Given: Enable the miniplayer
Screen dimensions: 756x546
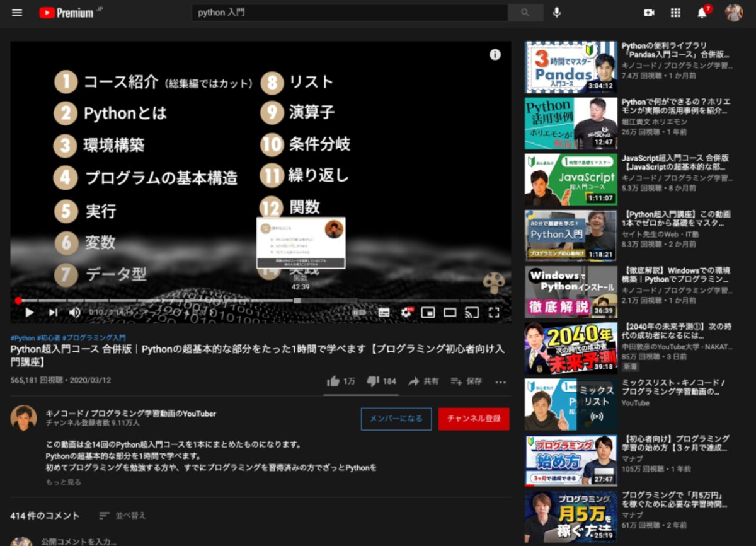Looking at the screenshot, I should 428,312.
